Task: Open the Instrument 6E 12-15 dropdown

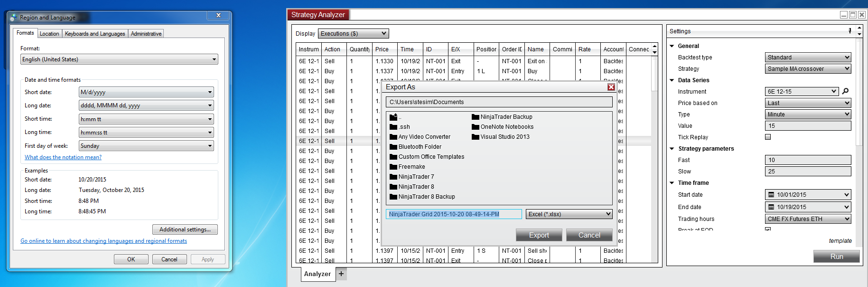Action: pyautogui.click(x=802, y=92)
